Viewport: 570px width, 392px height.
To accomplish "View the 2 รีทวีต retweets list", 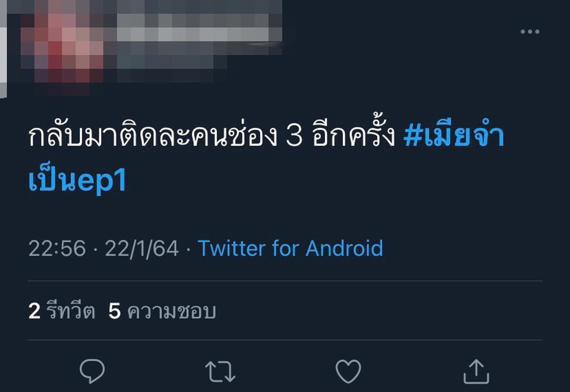I will 62,311.
